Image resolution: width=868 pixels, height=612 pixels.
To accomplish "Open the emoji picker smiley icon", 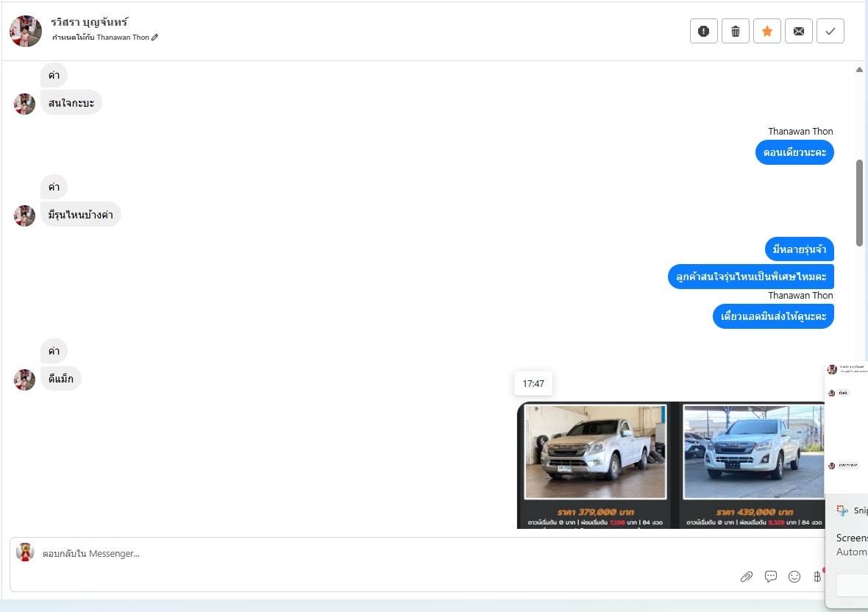I will click(x=794, y=577).
